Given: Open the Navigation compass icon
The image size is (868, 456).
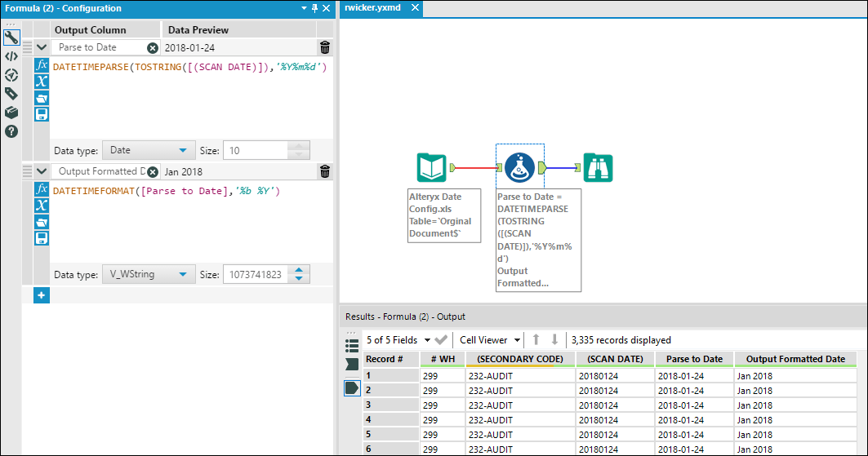Looking at the screenshot, I should point(11,75).
